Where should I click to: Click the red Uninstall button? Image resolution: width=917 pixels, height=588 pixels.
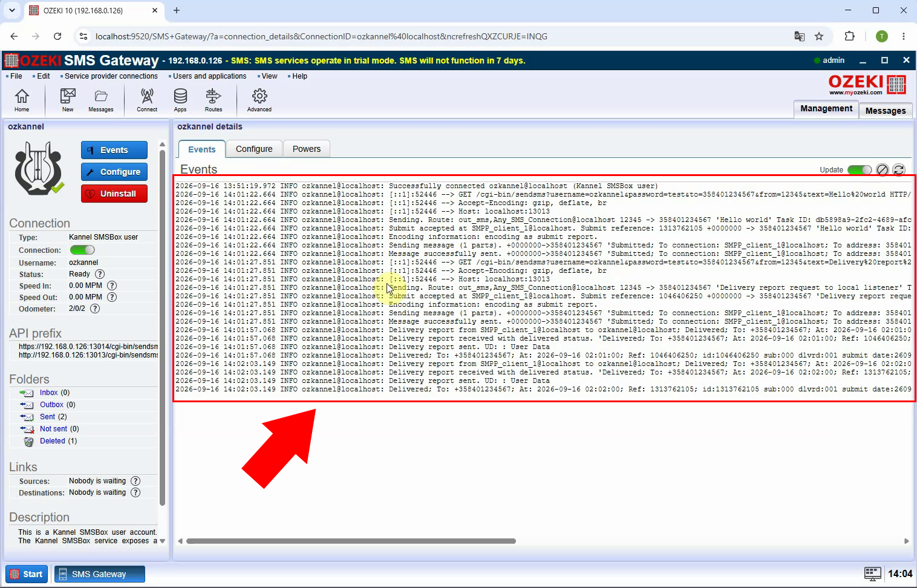click(114, 194)
